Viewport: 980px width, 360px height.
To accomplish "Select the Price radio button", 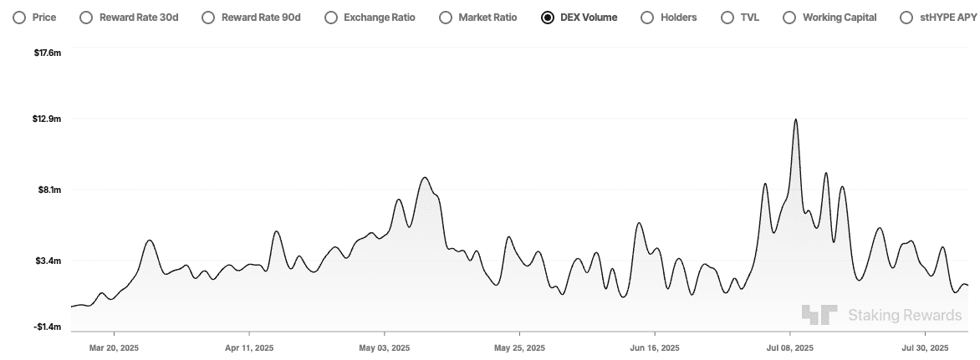I will (x=19, y=18).
